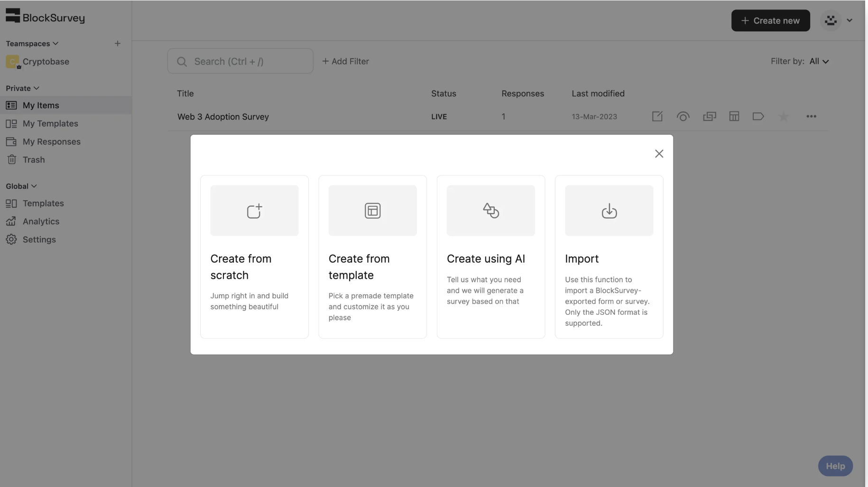This screenshot has width=868, height=487.
Task: Click the Title column header
Action: pyautogui.click(x=185, y=93)
